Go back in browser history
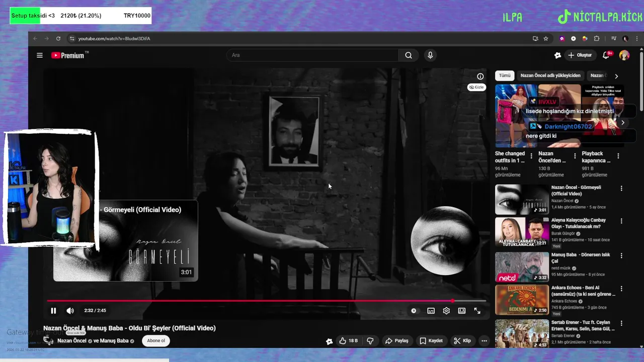This screenshot has height=362, width=644. click(x=35, y=39)
